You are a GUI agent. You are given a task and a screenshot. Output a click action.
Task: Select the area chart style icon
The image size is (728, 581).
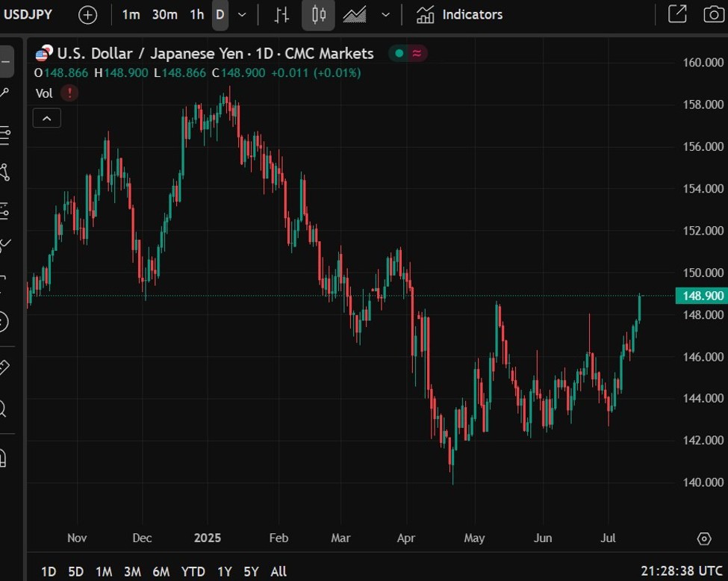coord(355,15)
